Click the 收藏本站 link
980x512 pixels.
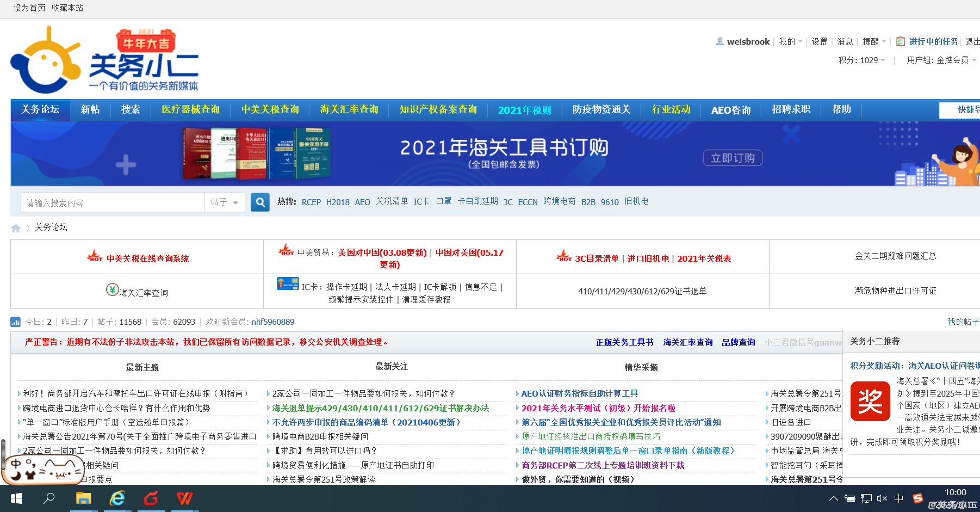(x=67, y=8)
